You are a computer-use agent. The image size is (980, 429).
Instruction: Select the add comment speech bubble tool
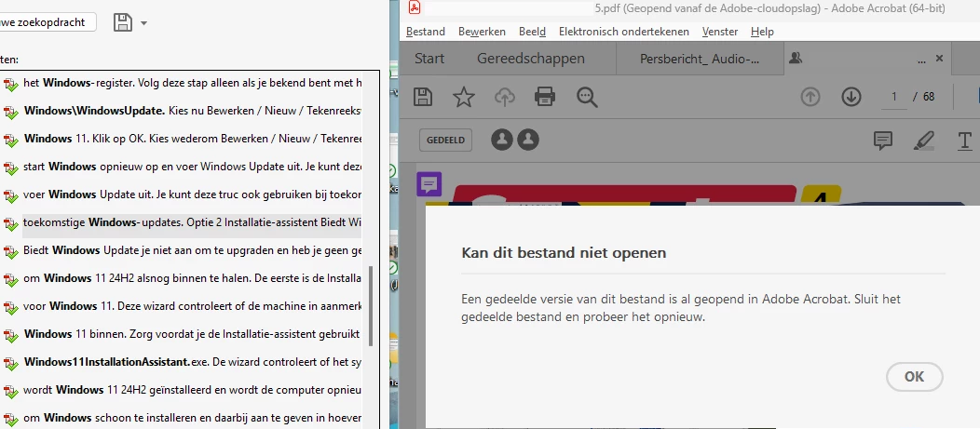tap(882, 141)
